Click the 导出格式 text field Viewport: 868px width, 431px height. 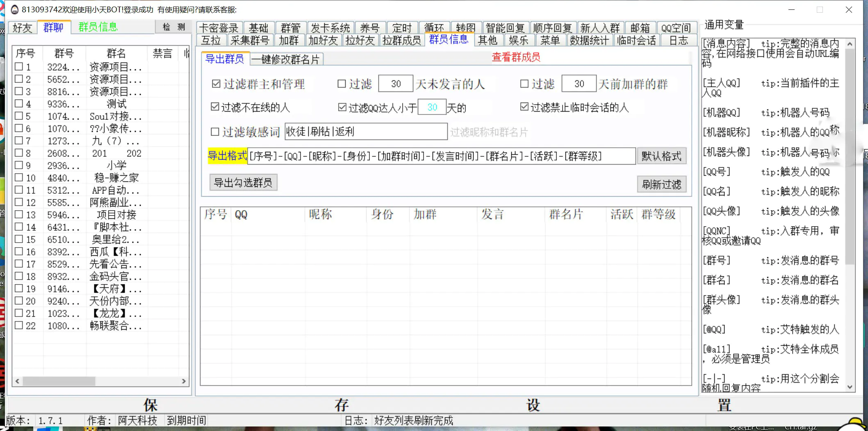click(441, 156)
